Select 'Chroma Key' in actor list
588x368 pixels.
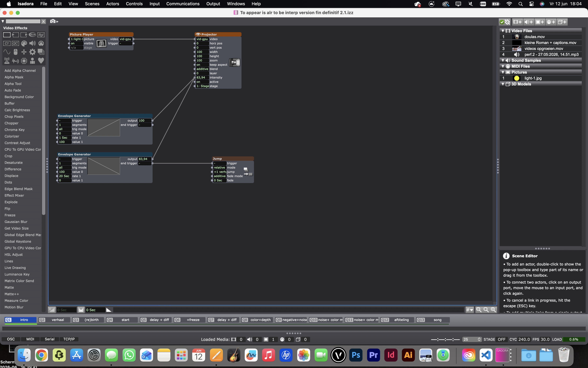tap(15, 130)
